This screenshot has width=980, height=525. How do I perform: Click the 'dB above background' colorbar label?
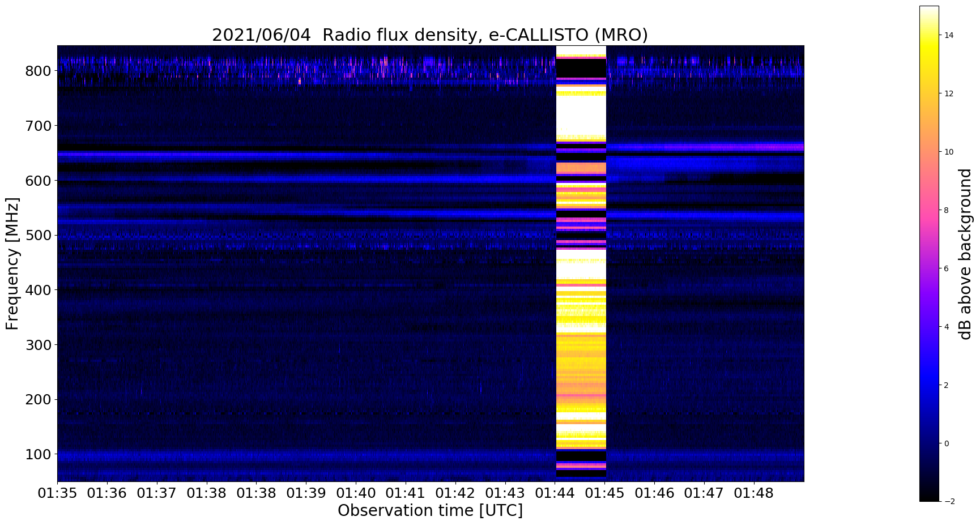pos(965,254)
